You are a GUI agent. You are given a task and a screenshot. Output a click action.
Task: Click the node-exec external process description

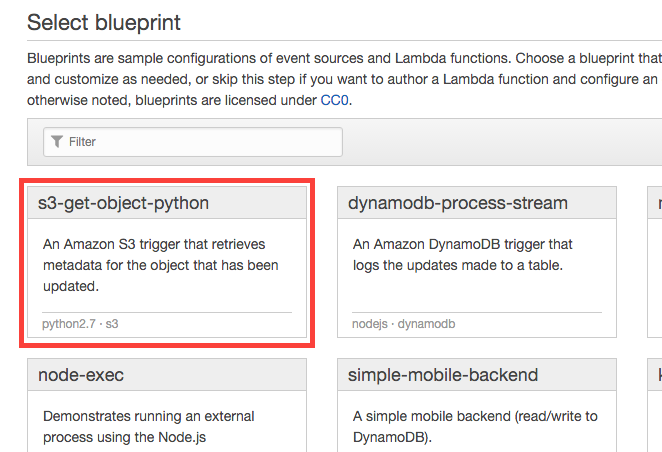(x=148, y=425)
